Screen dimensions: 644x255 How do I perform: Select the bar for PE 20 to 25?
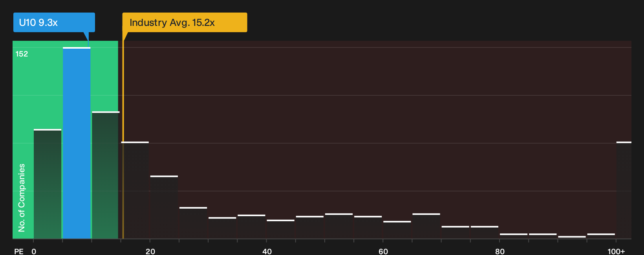[x=164, y=207]
